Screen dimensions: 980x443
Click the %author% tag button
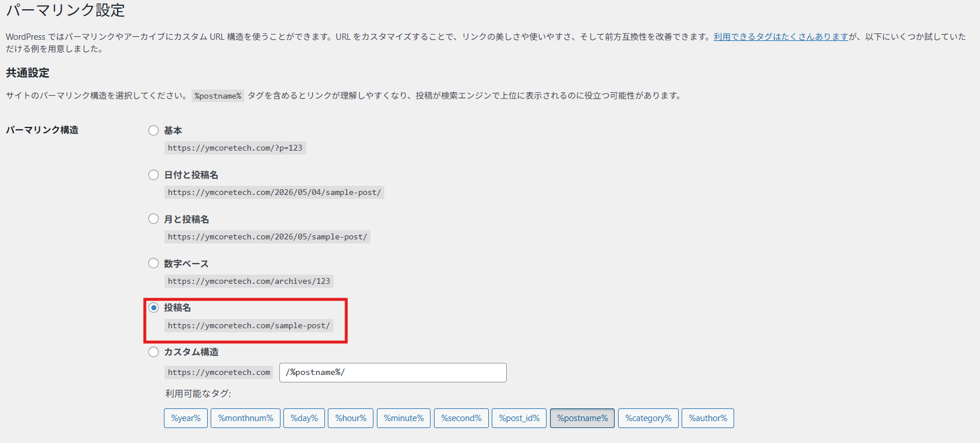click(x=708, y=418)
